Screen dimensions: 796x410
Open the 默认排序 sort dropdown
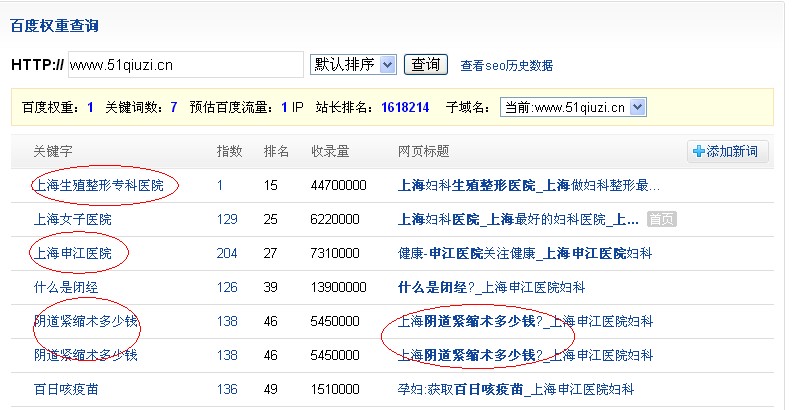click(353, 64)
